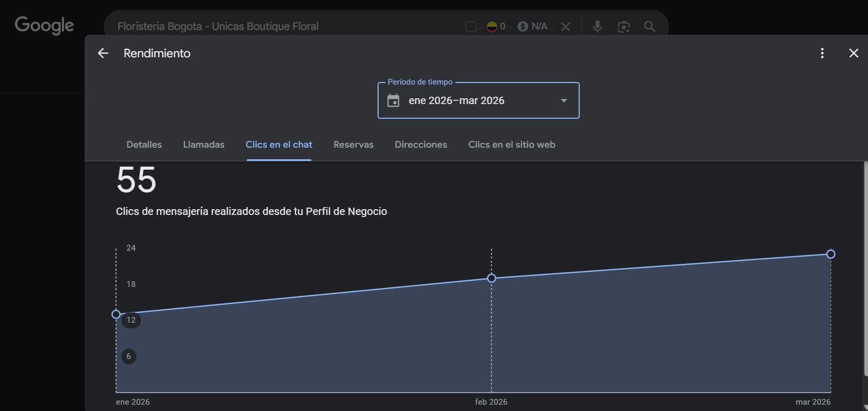Open the three-dot more options menu

tap(822, 53)
